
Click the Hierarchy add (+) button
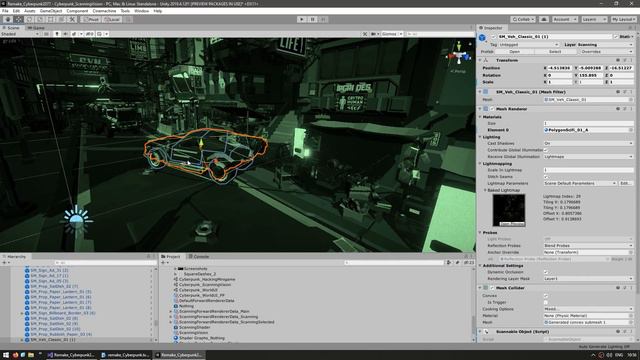(5, 263)
